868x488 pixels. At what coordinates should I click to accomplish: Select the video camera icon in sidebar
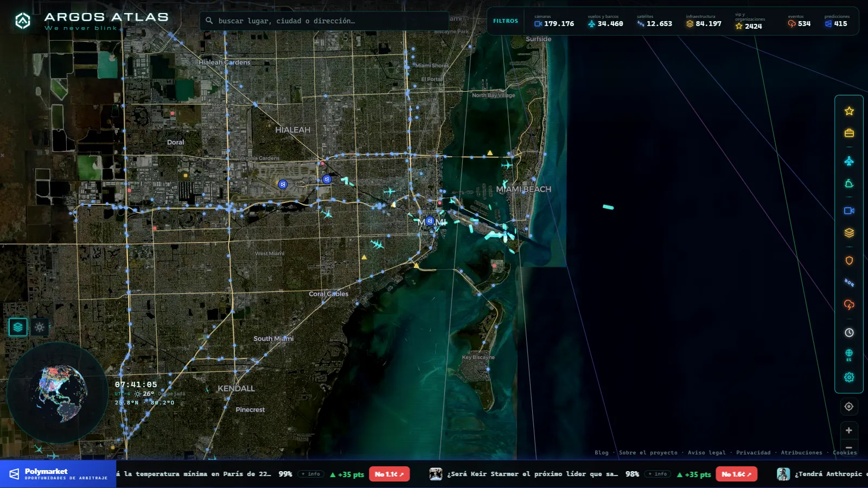click(x=849, y=211)
